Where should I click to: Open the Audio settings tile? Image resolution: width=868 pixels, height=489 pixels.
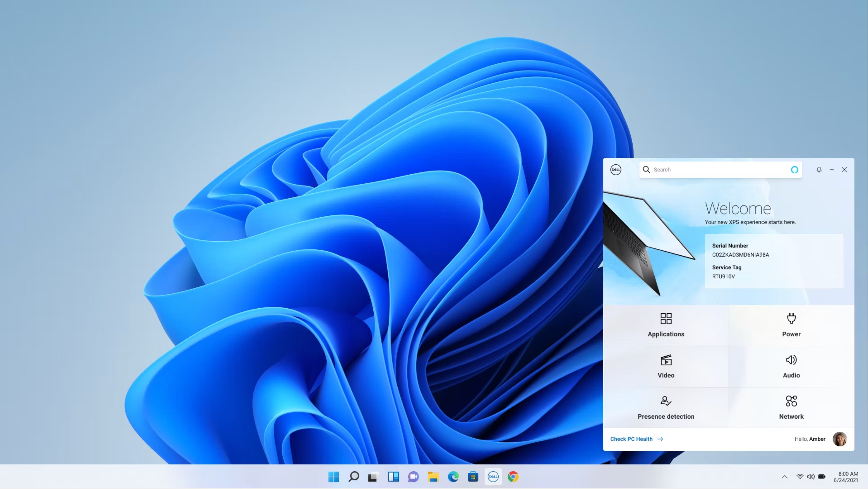coord(791,366)
